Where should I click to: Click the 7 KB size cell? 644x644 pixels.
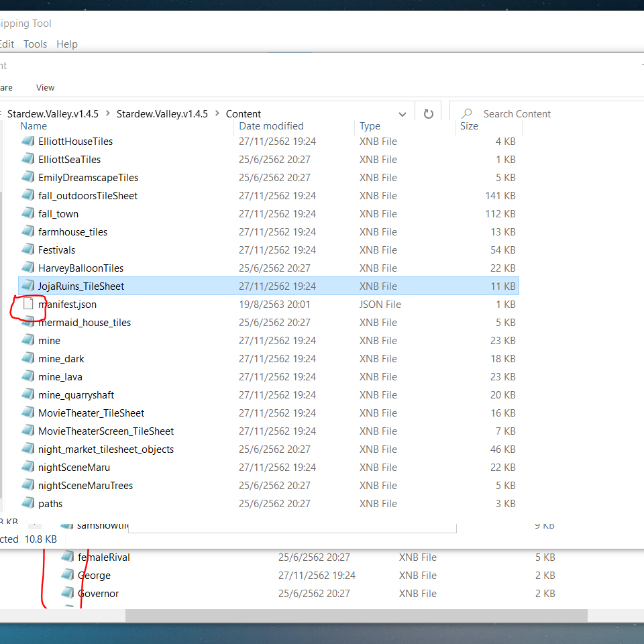tap(506, 431)
